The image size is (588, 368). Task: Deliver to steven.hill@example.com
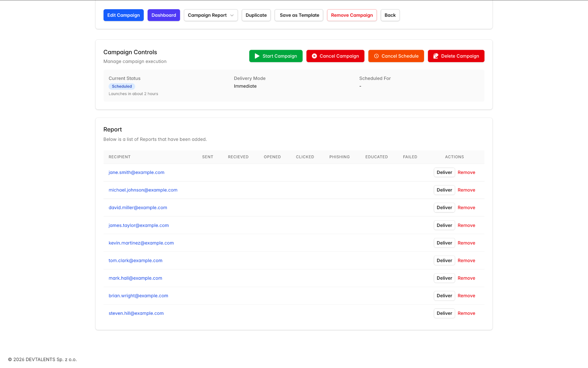(x=444, y=313)
